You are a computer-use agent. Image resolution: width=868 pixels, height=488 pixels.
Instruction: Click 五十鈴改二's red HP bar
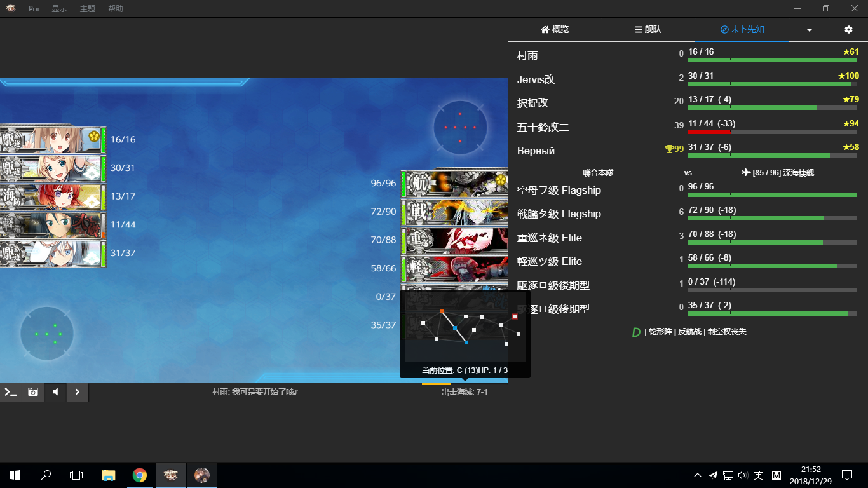tap(709, 132)
